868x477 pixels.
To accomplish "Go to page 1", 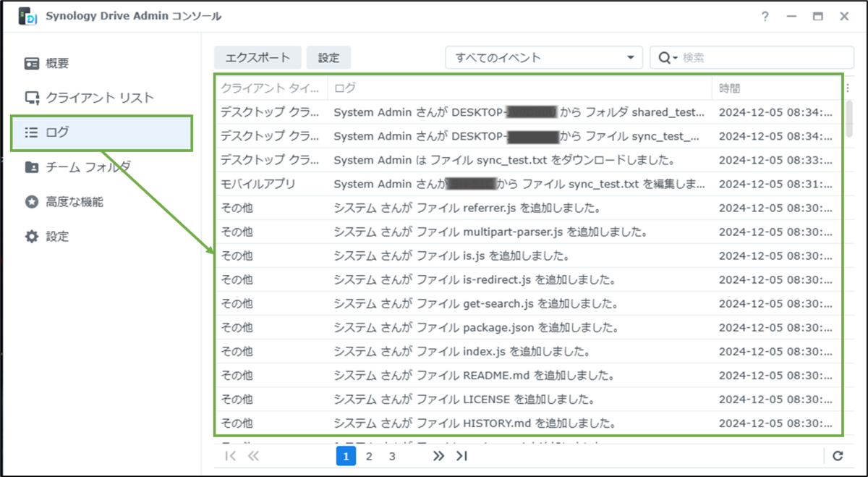I will point(346,456).
